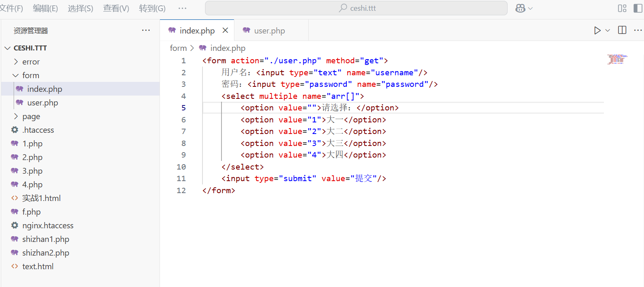Image resolution: width=644 pixels, height=287 pixels.
Task: Click the minimap code preview
Action: click(617, 59)
